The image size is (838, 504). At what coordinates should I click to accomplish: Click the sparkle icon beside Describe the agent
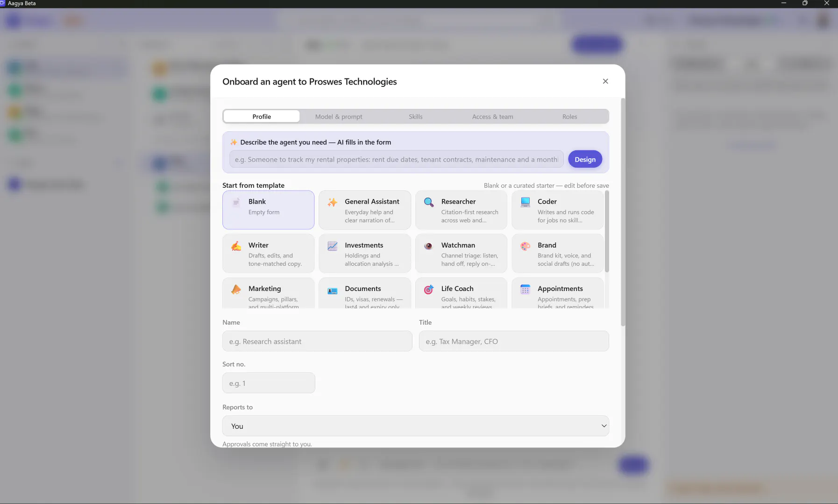[x=234, y=142]
